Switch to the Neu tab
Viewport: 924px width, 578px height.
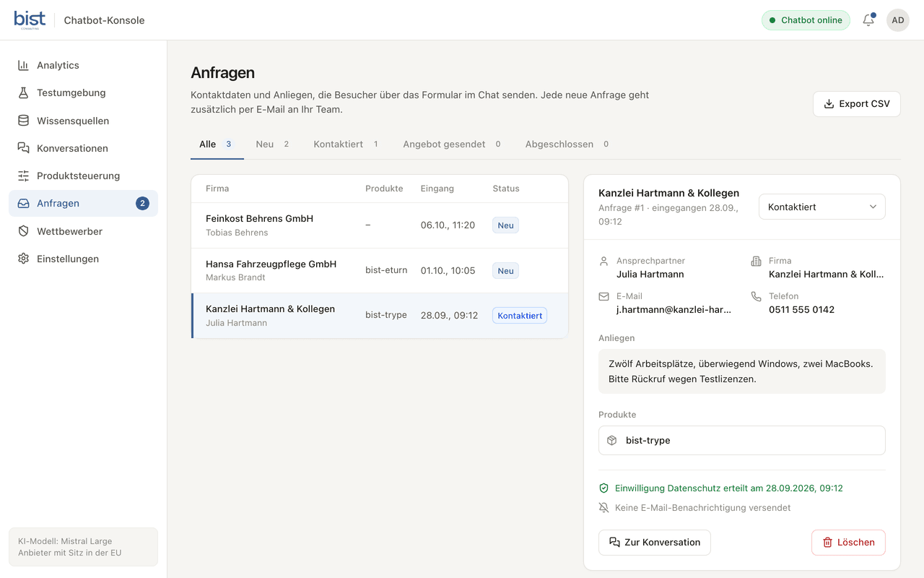[x=273, y=144]
